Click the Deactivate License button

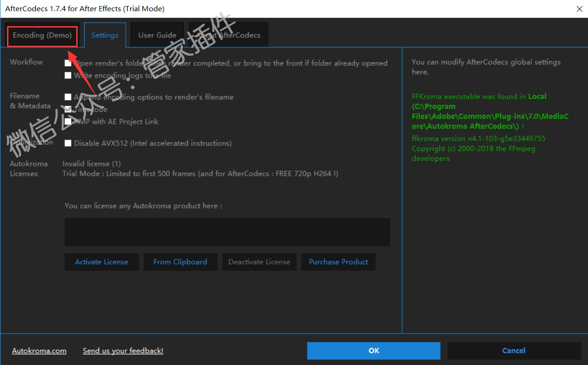[259, 262]
